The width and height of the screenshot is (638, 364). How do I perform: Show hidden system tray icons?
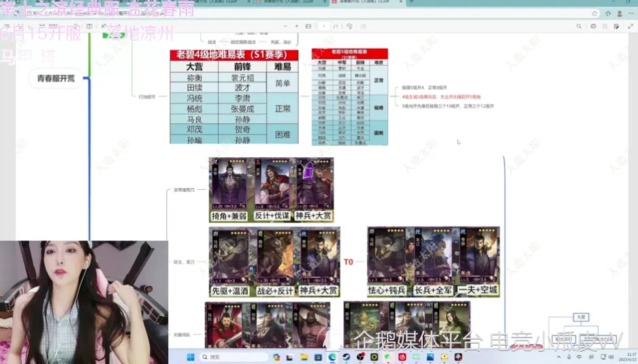pos(558,357)
